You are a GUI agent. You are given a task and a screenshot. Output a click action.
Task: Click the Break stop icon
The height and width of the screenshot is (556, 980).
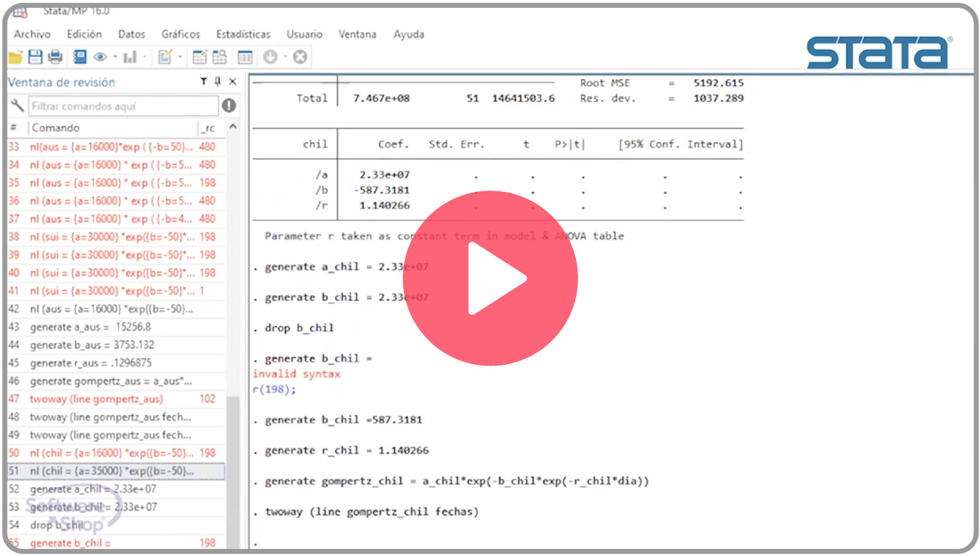[x=300, y=57]
